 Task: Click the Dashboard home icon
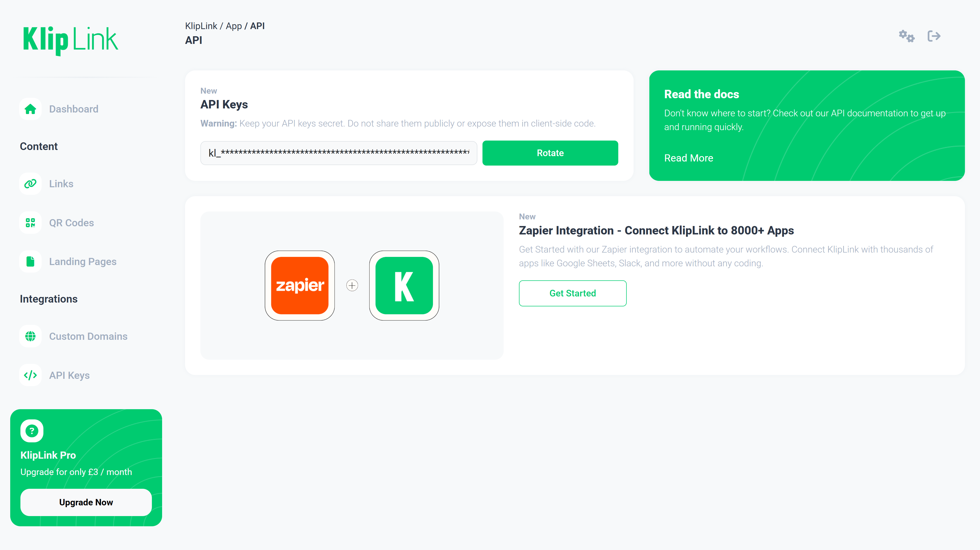[x=30, y=109]
